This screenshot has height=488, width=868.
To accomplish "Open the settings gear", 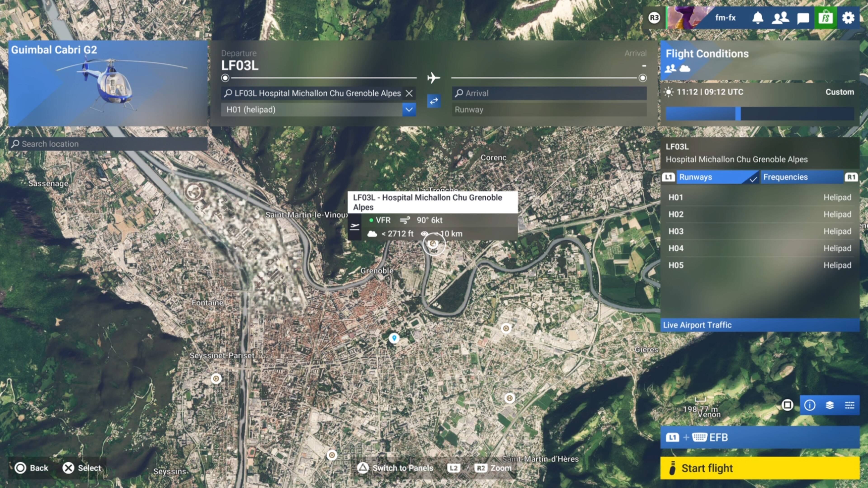I will pos(848,18).
